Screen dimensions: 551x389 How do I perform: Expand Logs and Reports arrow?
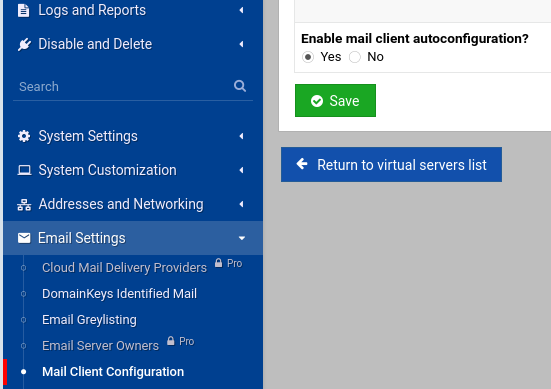pyautogui.click(x=241, y=10)
